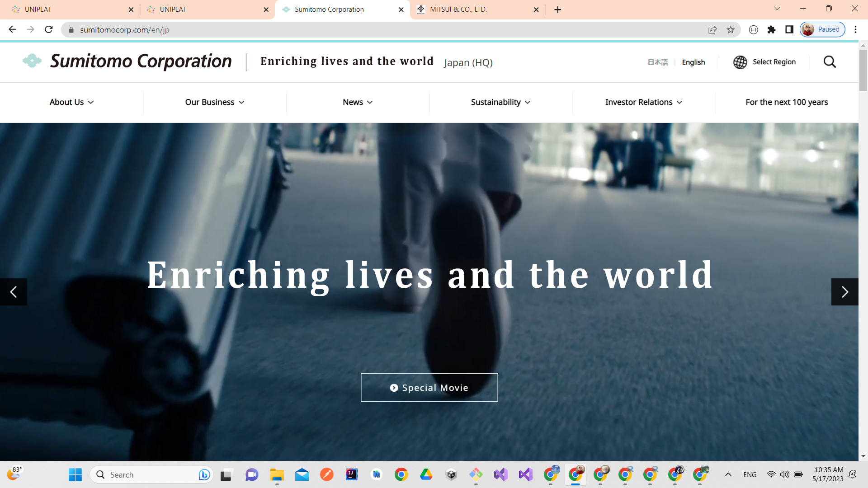The width and height of the screenshot is (868, 488).
Task: Expand Investor Relations dropdown
Action: point(644,102)
